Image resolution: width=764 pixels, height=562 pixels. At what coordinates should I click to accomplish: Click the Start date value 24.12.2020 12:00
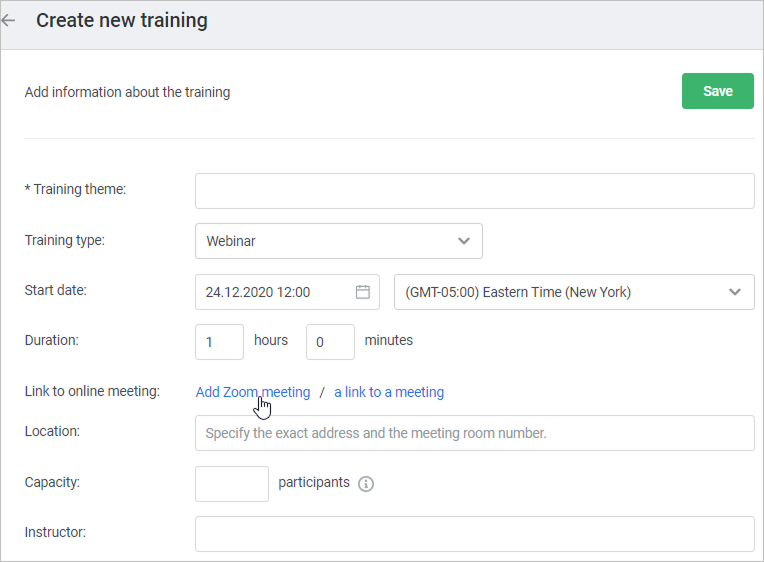coord(258,292)
